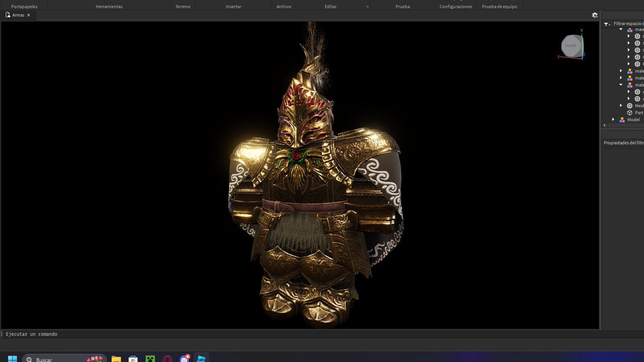Click the Configuraciones ribbon group label
The image size is (644, 362).
pyautogui.click(x=456, y=6)
